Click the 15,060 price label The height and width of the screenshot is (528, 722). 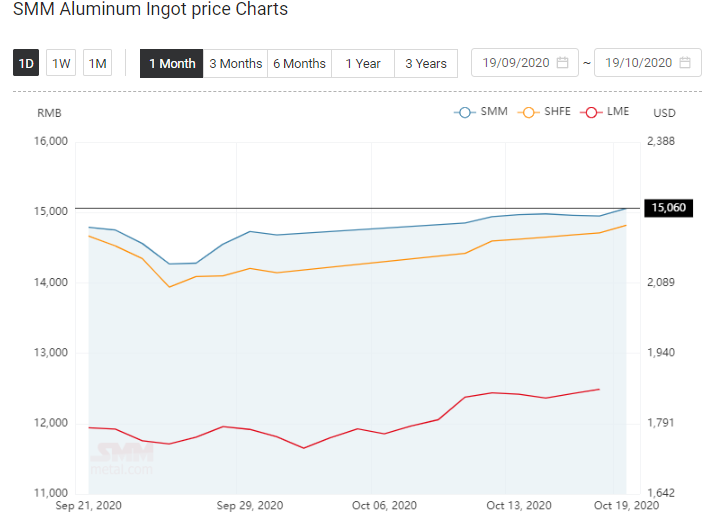click(x=668, y=208)
